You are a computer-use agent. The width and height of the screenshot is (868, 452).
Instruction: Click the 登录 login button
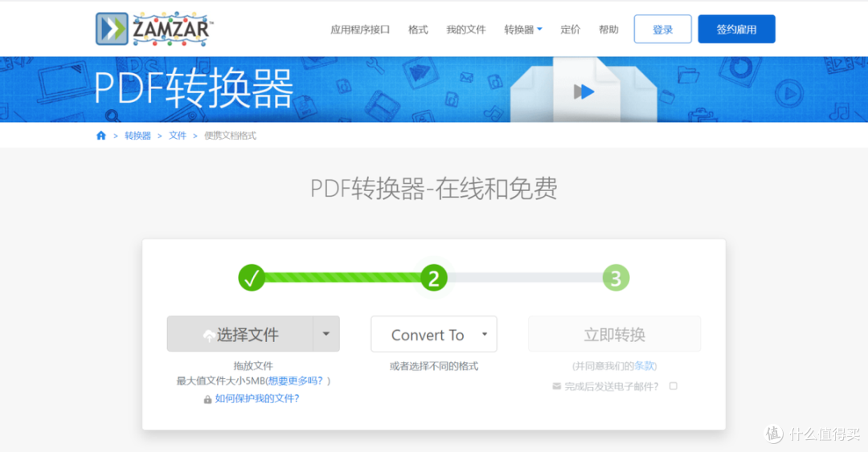pyautogui.click(x=662, y=30)
